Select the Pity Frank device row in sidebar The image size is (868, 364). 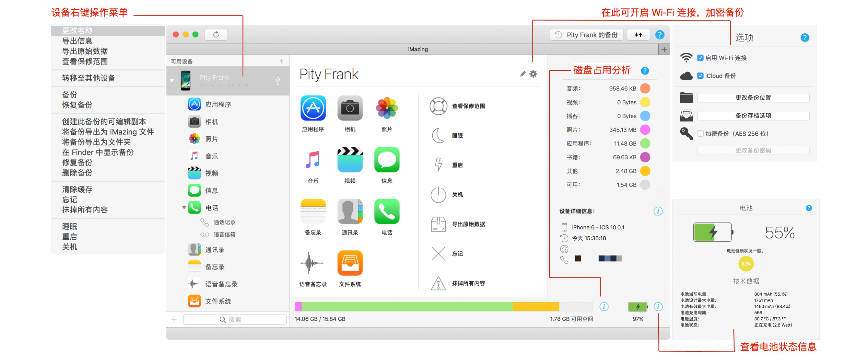coord(228,81)
